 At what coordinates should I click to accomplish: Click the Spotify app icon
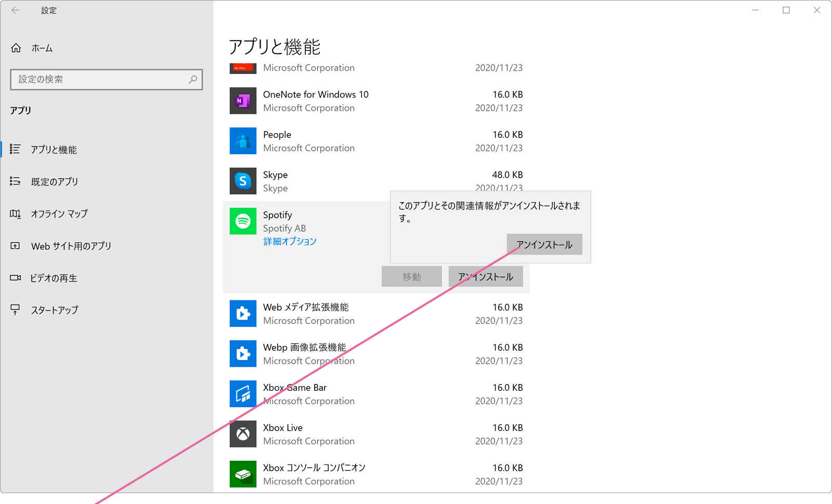click(x=243, y=221)
